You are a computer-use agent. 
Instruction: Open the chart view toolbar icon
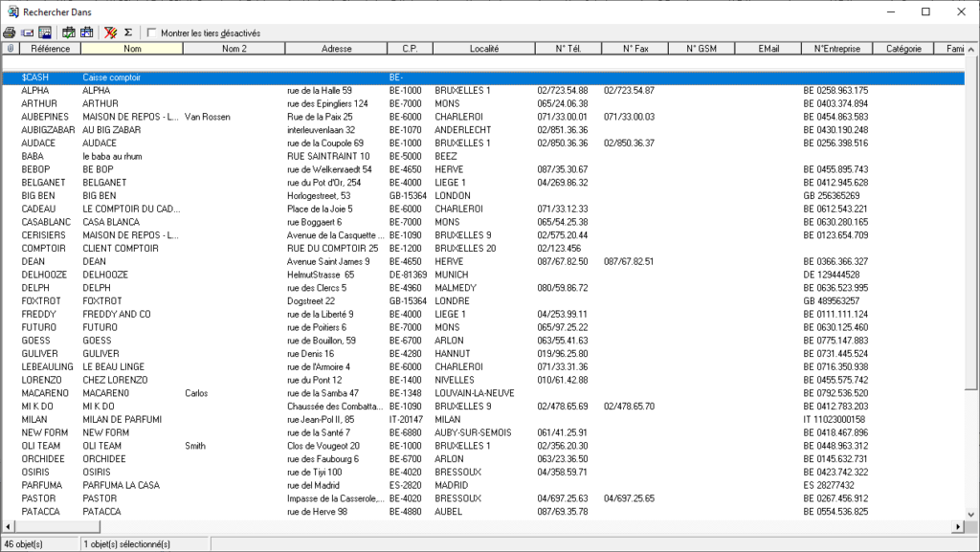(x=44, y=33)
